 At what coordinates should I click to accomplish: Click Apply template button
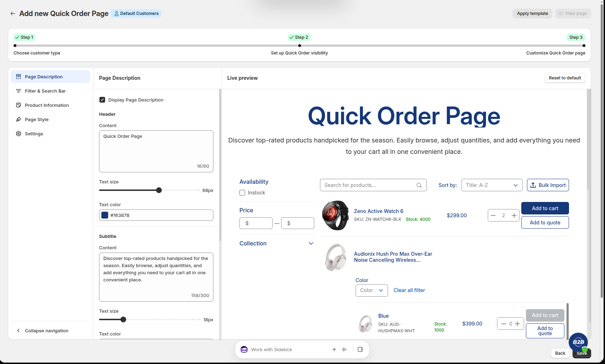[532, 14]
